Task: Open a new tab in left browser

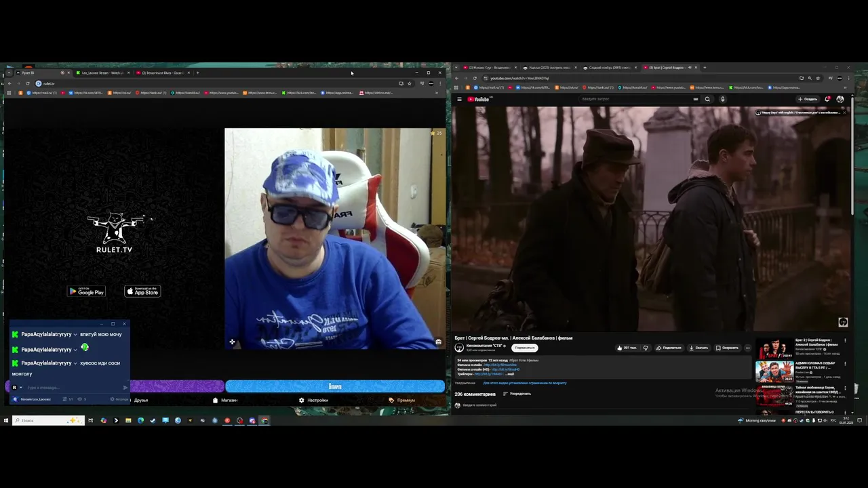Action: point(197,73)
